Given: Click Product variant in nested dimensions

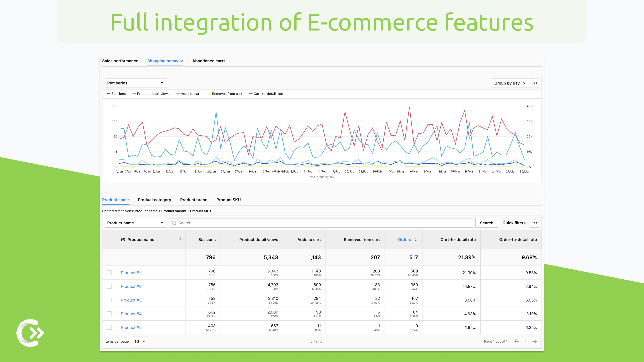Looking at the screenshot, I should pos(174,211).
